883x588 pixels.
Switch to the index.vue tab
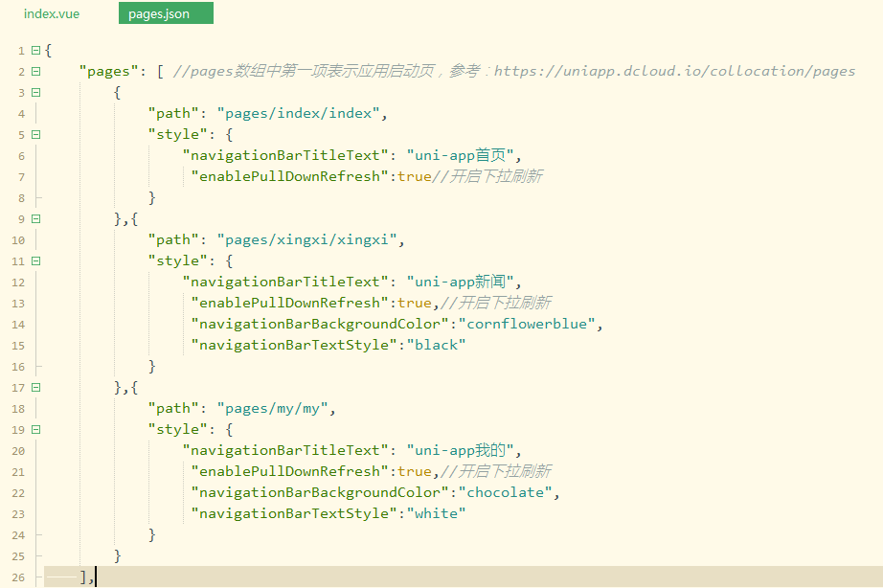52,13
